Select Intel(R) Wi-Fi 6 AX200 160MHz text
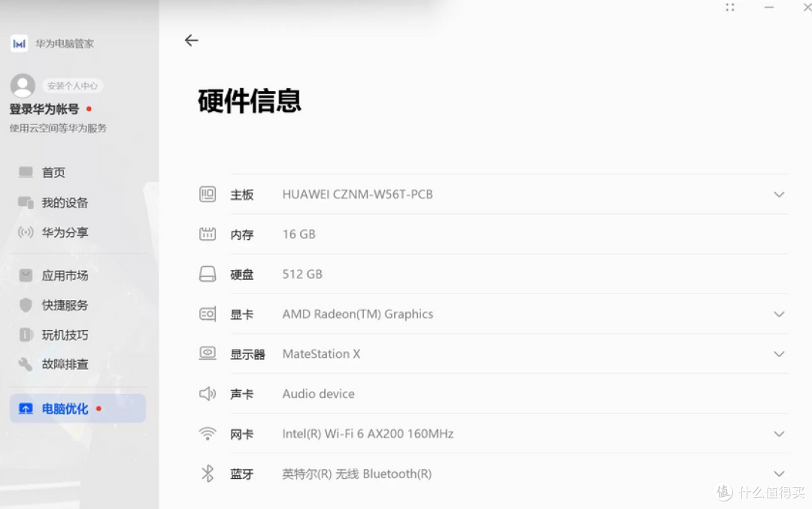 pyautogui.click(x=368, y=433)
